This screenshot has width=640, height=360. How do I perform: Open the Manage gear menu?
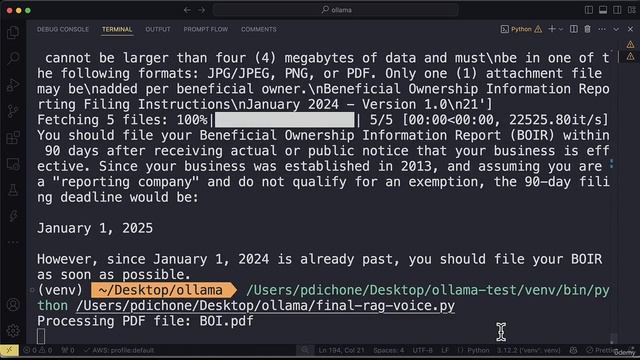pos(13,331)
